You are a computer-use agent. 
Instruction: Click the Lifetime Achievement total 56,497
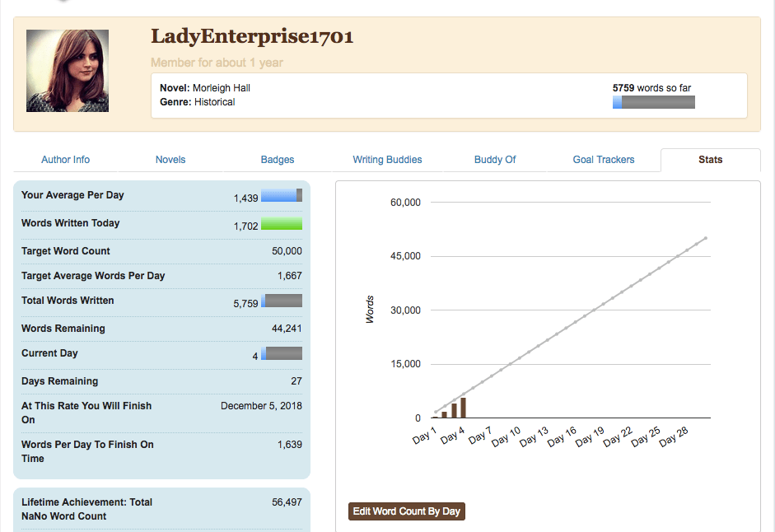click(x=287, y=502)
